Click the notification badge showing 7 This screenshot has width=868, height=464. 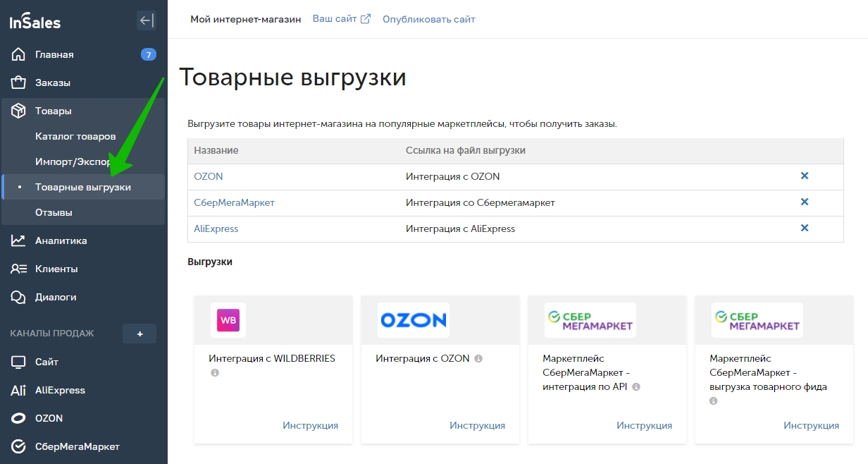click(148, 54)
